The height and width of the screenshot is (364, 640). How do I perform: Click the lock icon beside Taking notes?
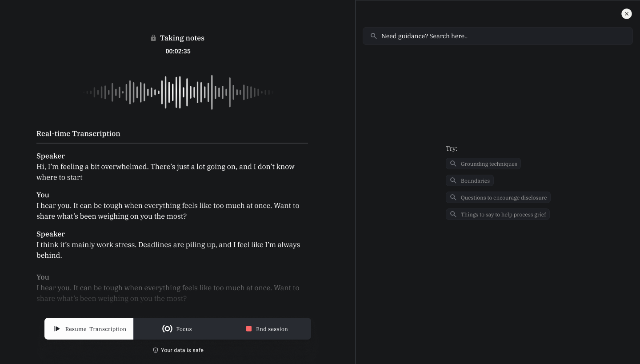153,38
